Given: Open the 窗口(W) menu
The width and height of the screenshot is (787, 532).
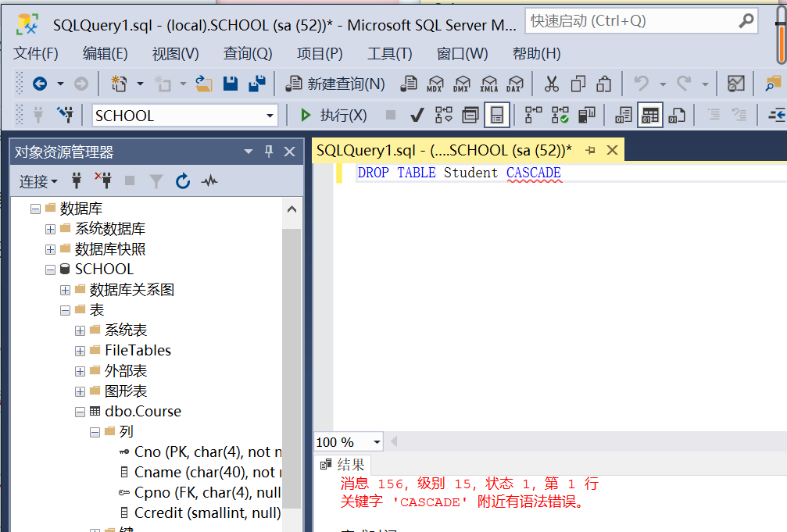Looking at the screenshot, I should pos(462,53).
